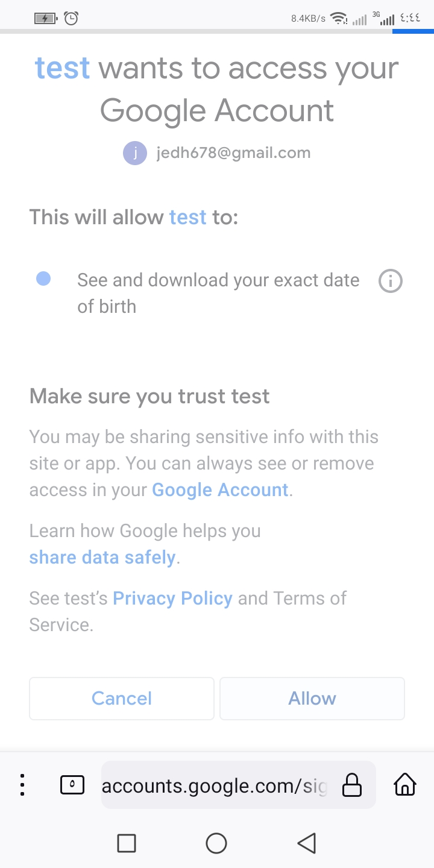Click the Cancel button
Screen dimensions: 434x868
tap(122, 698)
